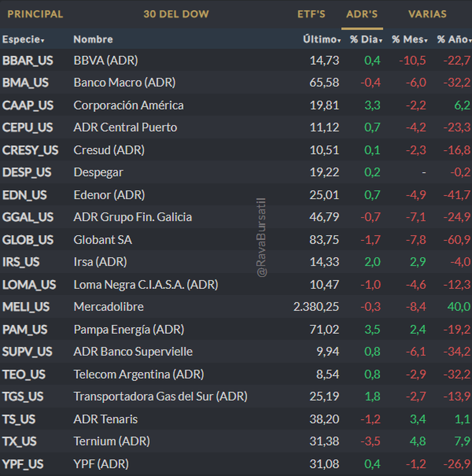
Task: Click the name ADR Tenaris
Action: [x=106, y=419]
